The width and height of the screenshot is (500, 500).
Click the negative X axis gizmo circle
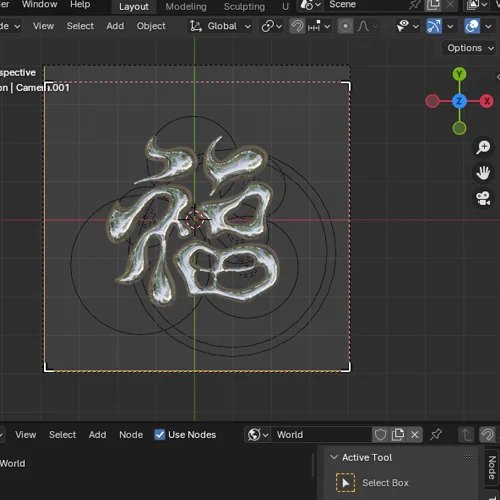tap(432, 101)
